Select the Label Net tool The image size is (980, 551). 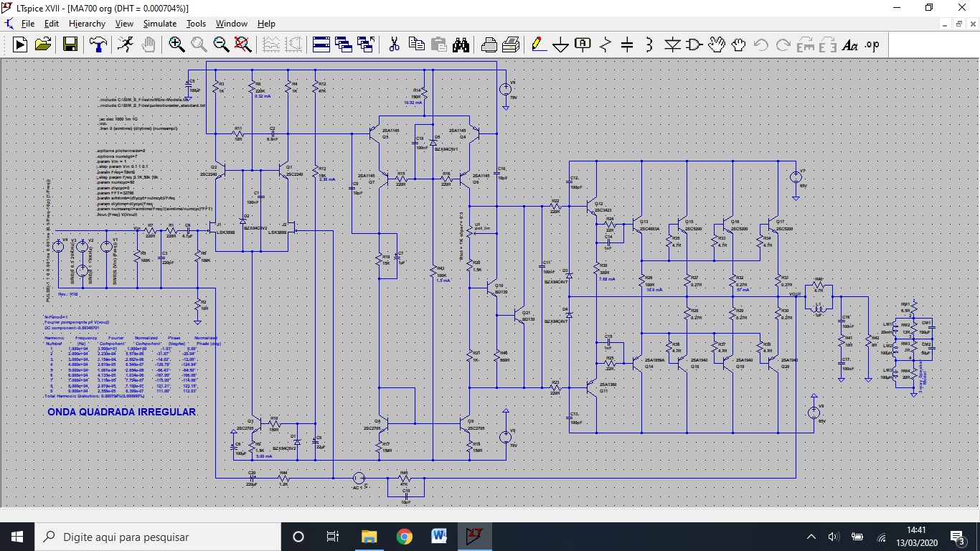[583, 44]
